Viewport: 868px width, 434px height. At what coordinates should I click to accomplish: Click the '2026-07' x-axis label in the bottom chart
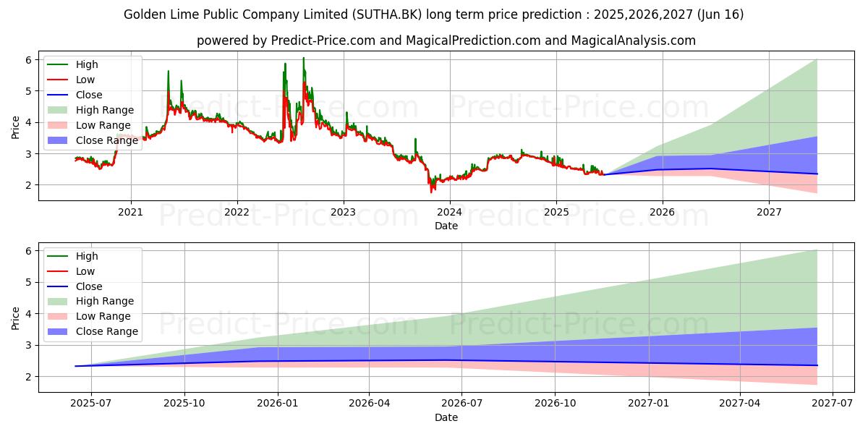(x=462, y=404)
